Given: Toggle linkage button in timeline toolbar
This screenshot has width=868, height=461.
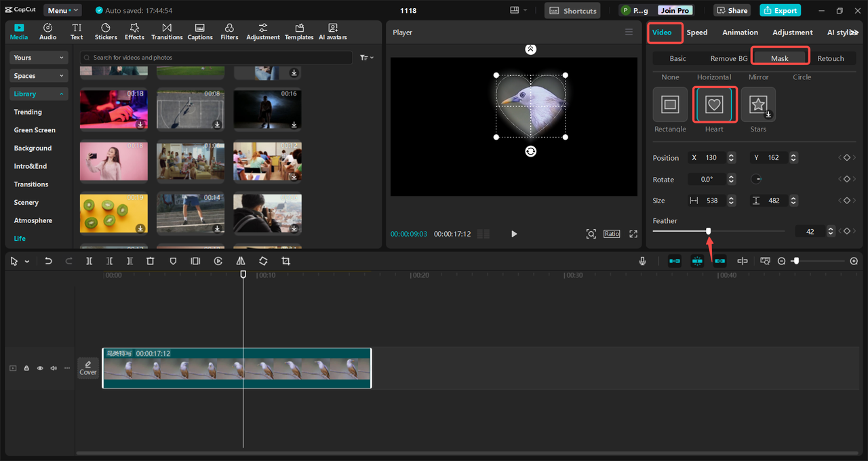Looking at the screenshot, I should (x=719, y=261).
